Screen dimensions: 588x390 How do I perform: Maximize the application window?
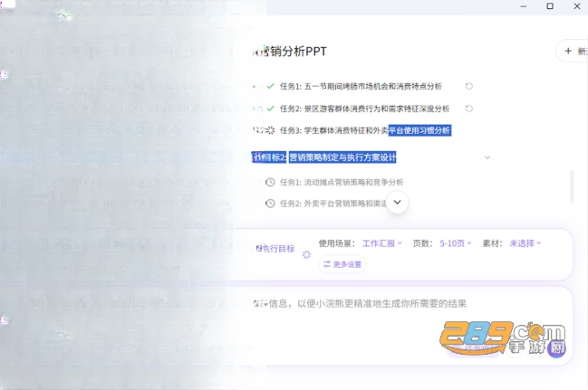pos(550,6)
